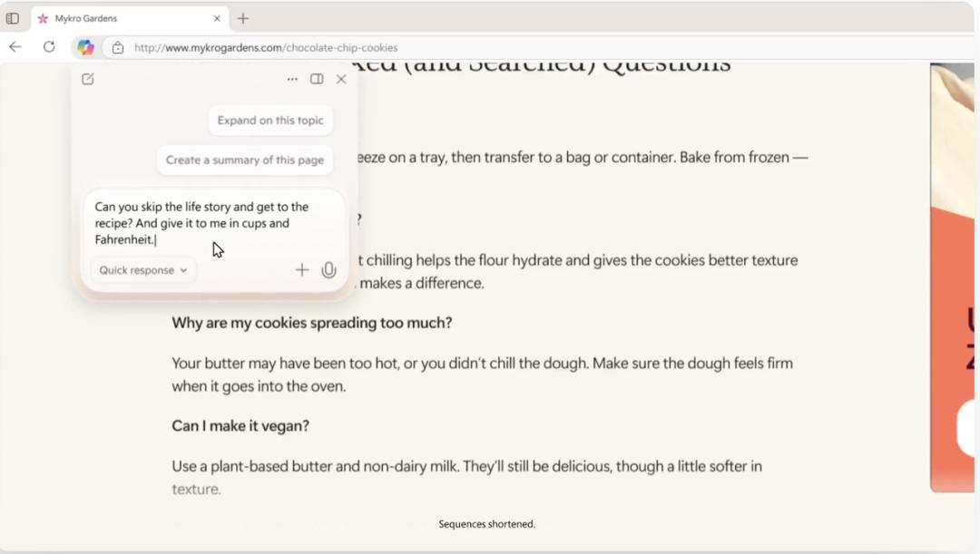This screenshot has width=980, height=554.
Task: Click the 'Expand on this topic' suggestion
Action: click(x=270, y=120)
